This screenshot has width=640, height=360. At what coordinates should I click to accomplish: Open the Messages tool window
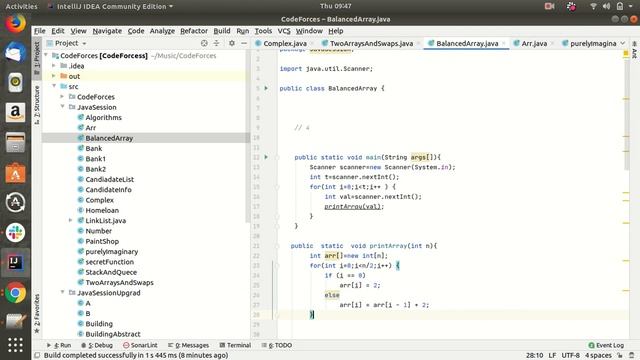(x=188, y=345)
